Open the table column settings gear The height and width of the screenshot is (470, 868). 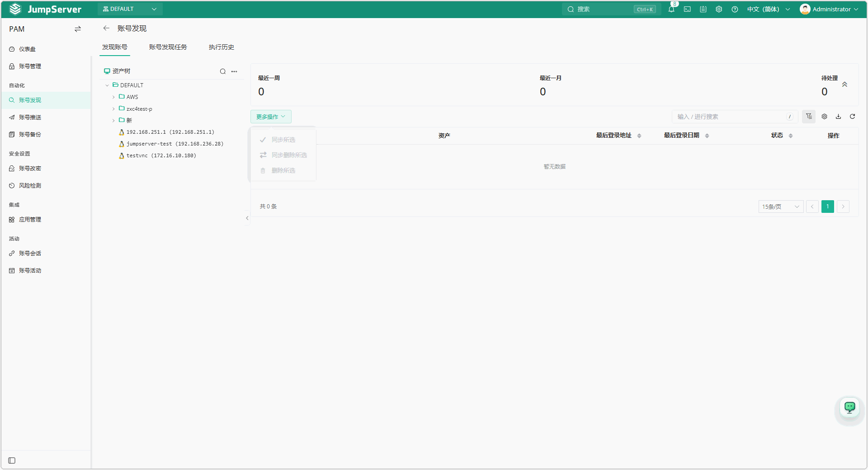click(x=824, y=117)
